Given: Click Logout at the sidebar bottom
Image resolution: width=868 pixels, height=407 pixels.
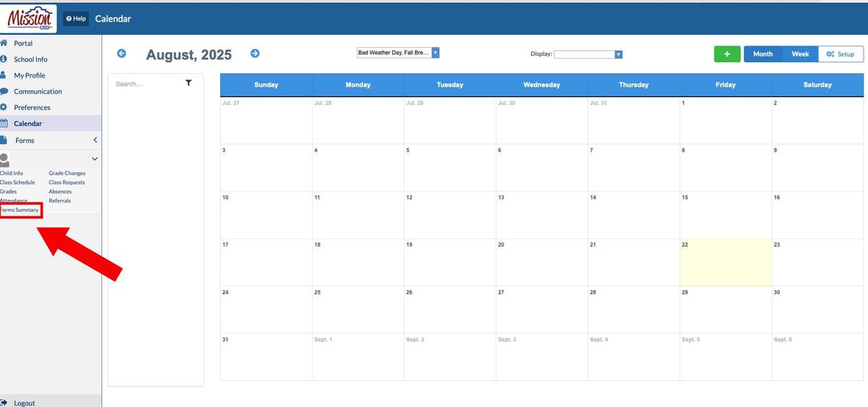Looking at the screenshot, I should 24,403.
